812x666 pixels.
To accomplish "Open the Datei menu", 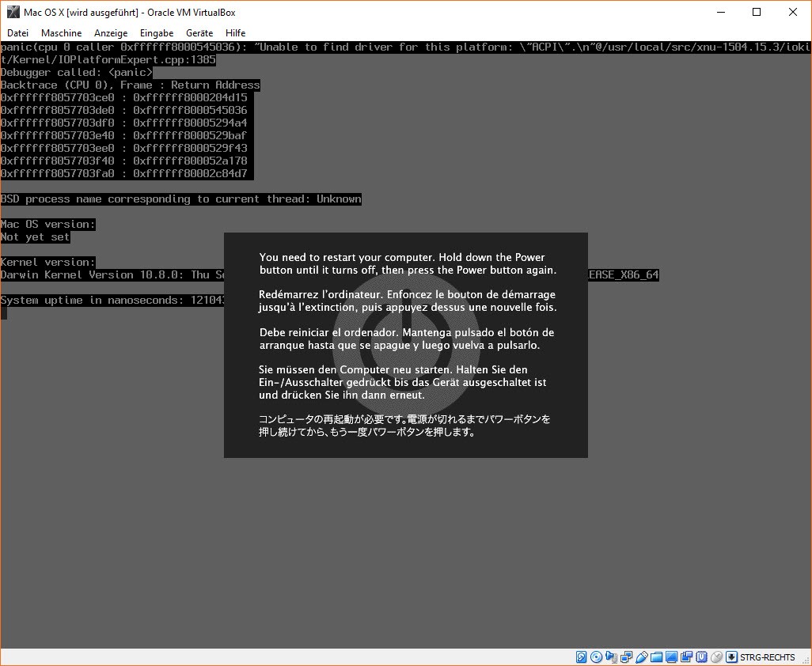I will pyautogui.click(x=17, y=33).
